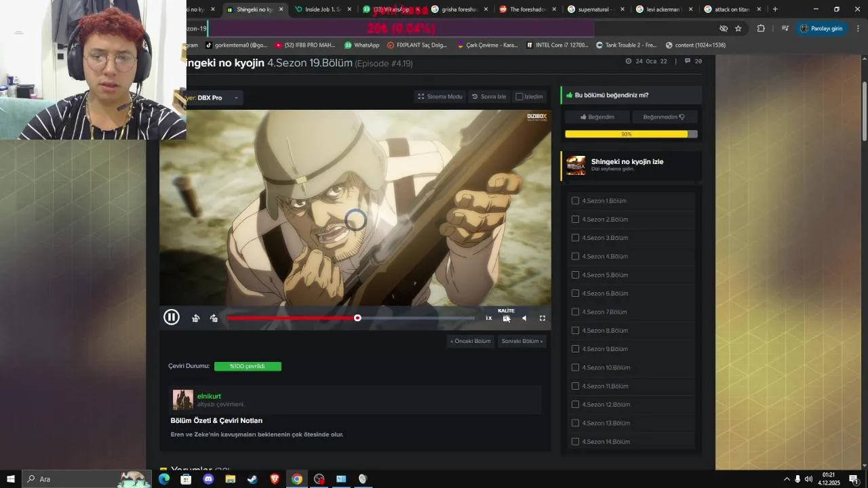
Task: Open the 4.Sezon 12.Bölüm episode link
Action: [x=606, y=405]
